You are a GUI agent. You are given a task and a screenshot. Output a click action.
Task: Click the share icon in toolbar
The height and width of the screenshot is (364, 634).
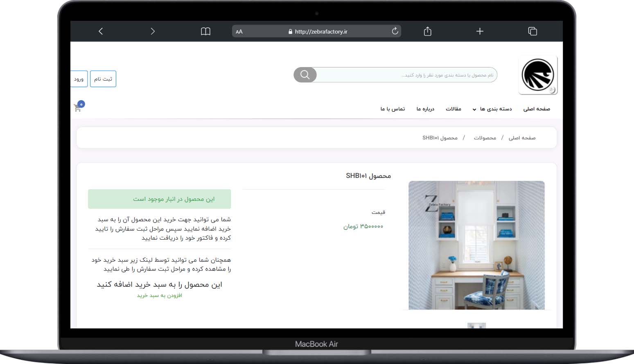(427, 31)
